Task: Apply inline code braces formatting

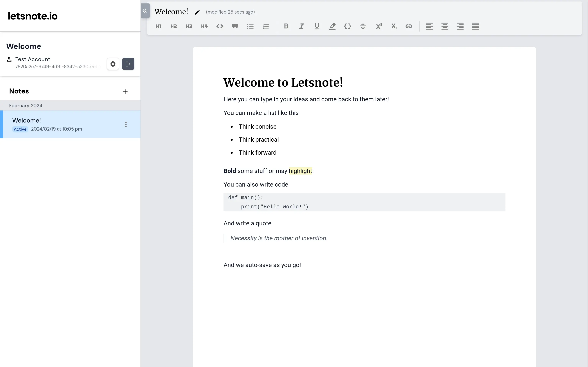Action: point(347,26)
